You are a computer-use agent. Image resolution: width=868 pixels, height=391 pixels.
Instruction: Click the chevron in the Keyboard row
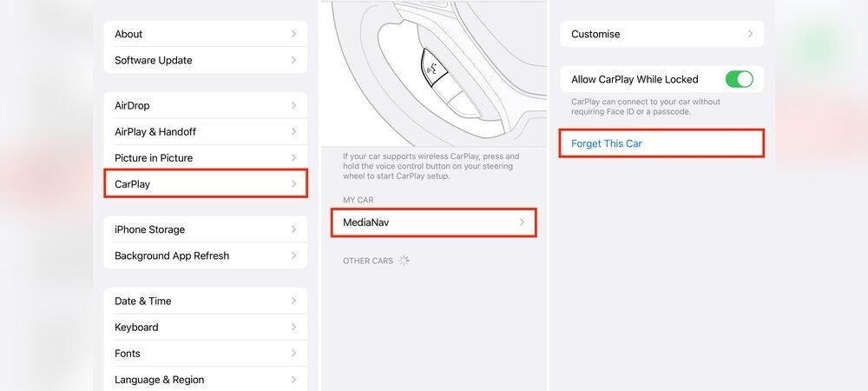tap(294, 328)
